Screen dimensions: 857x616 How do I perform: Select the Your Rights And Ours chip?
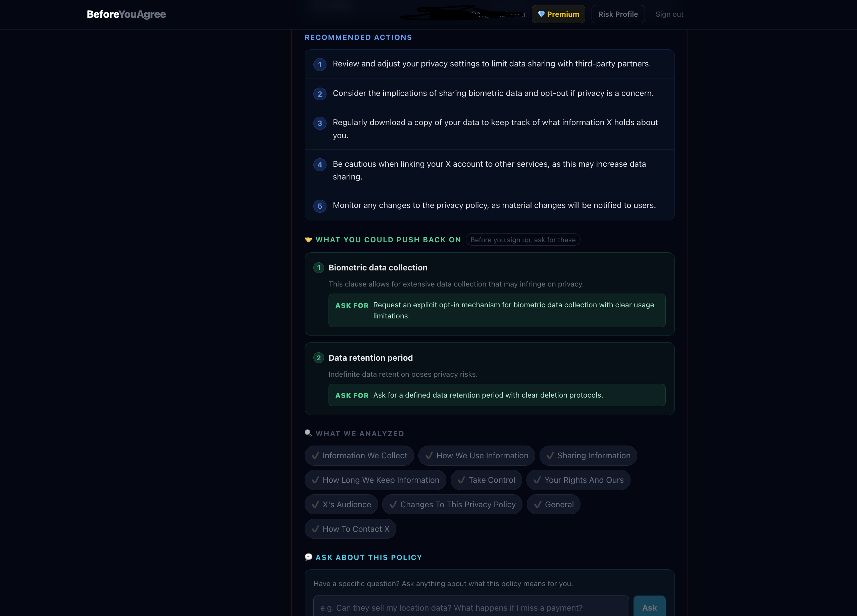click(x=578, y=480)
